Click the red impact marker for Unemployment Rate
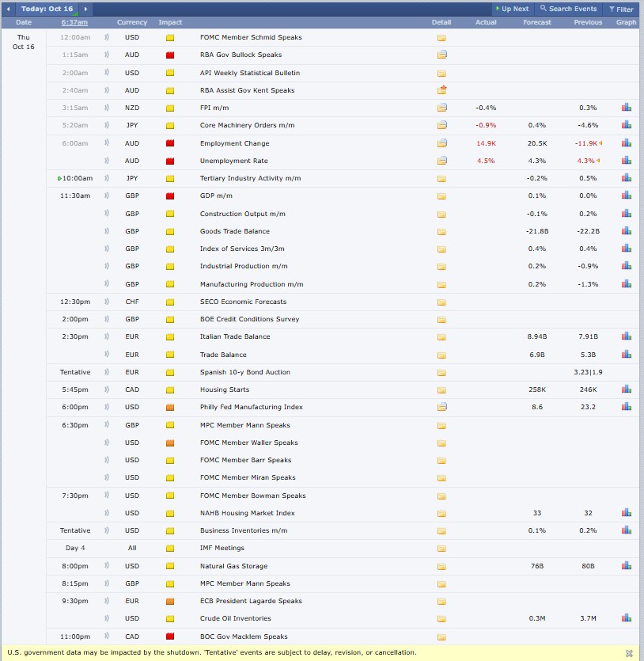 coord(170,161)
